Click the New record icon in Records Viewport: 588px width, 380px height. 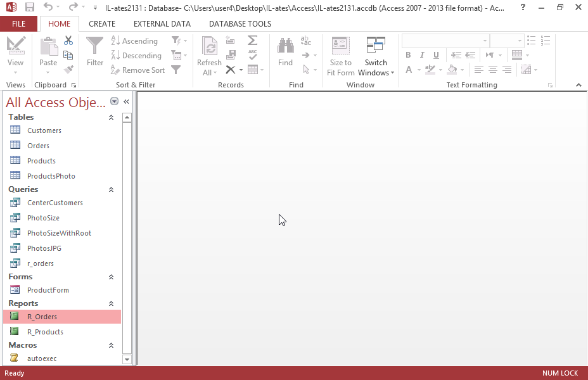[231, 41]
